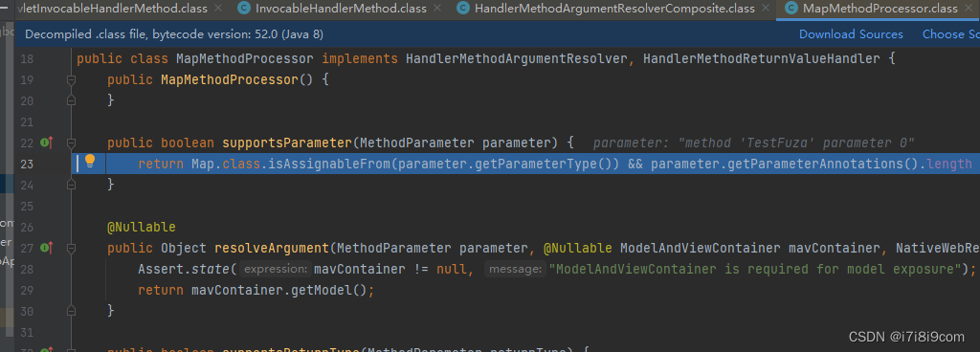Click the supportsParameter method name
Screen dimensions: 980x352
point(287,143)
